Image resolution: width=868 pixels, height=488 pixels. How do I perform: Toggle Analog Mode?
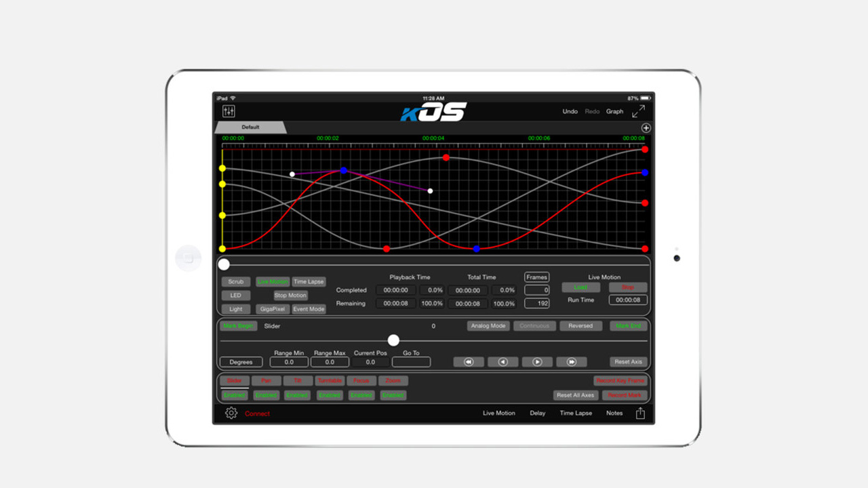tap(488, 326)
